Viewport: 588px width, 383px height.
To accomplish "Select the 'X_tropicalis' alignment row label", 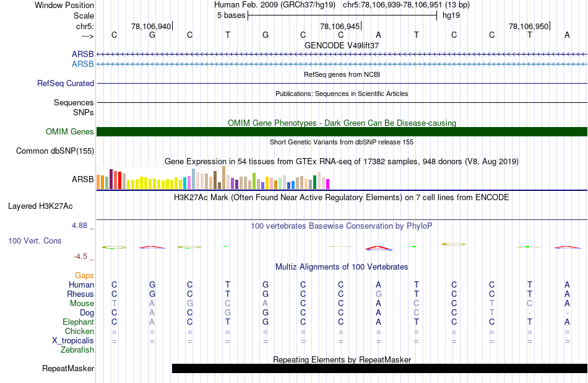I will click(x=73, y=341).
